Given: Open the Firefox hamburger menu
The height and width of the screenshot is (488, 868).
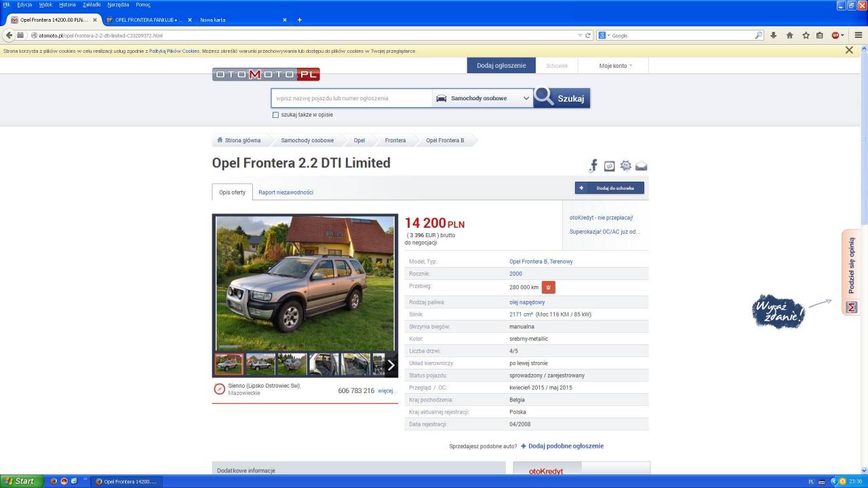Looking at the screenshot, I should tap(858, 35).
